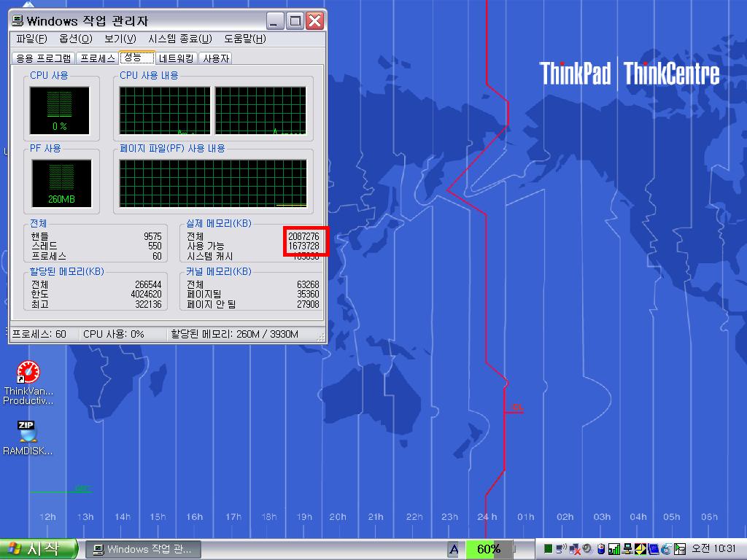This screenshot has height=560, width=747.
Task: Select the RAMDISK zip file icon
Action: tap(28, 431)
